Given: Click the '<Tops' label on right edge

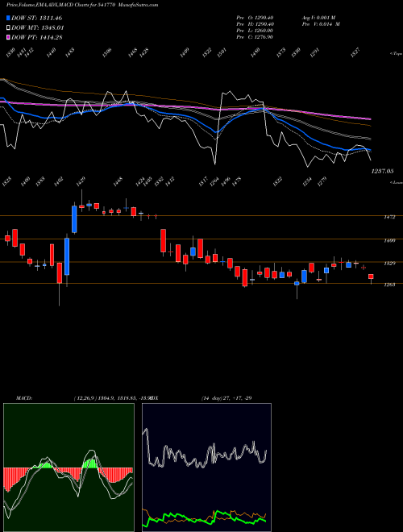Looking at the screenshot, I should click(x=396, y=54).
